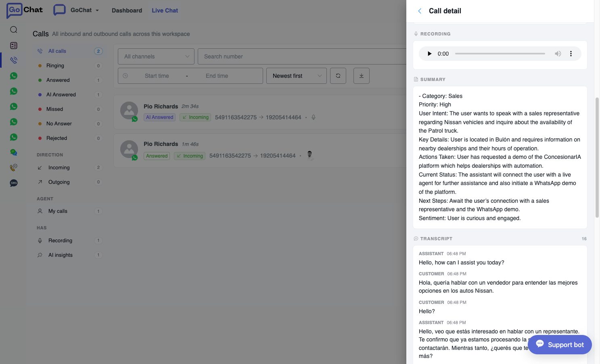The image size is (600, 364).
Task: Open the Newest first sort dropdown
Action: coord(297,76)
